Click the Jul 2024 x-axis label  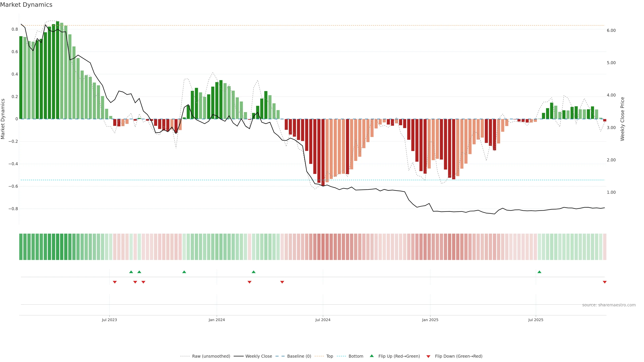tap(323, 320)
